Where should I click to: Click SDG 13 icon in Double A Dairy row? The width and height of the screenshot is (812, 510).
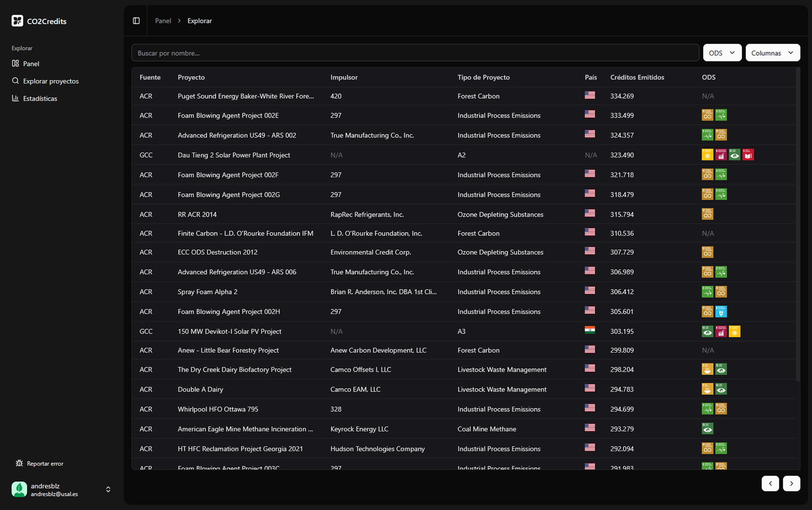[721, 389]
